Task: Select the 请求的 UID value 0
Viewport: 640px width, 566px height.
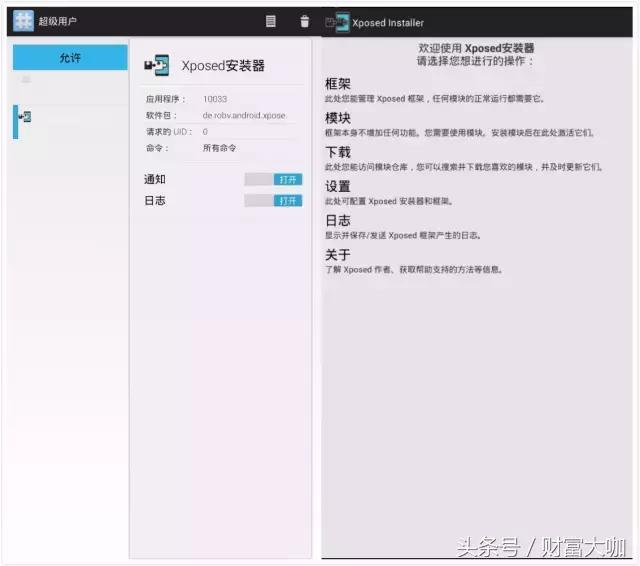Action: pyautogui.click(x=205, y=132)
